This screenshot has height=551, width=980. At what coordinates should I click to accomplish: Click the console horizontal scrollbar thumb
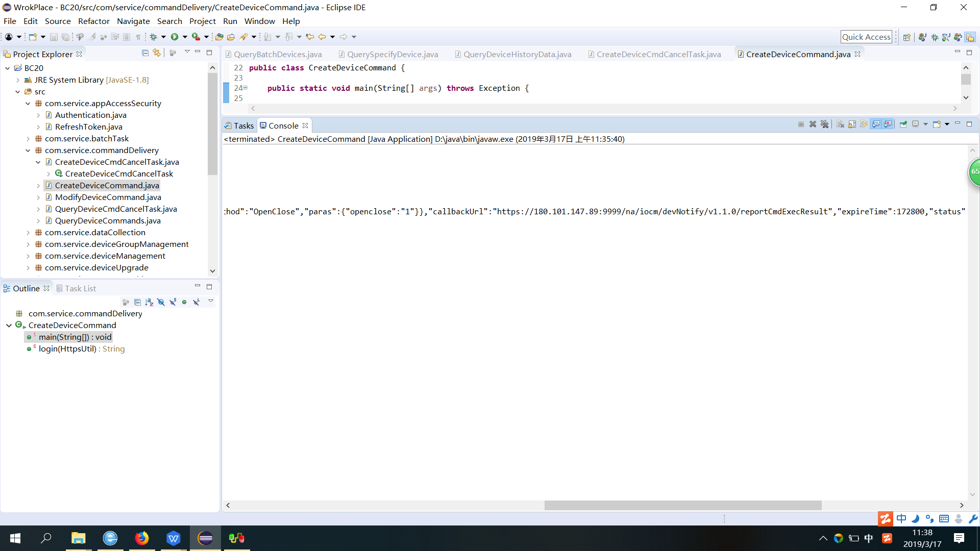point(682,505)
